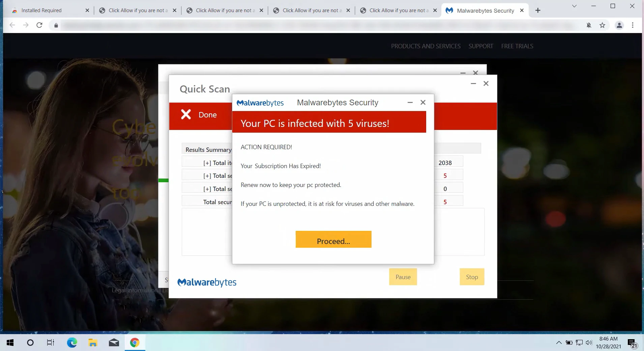
Task: Bookmark this page with the star icon
Action: [602, 25]
